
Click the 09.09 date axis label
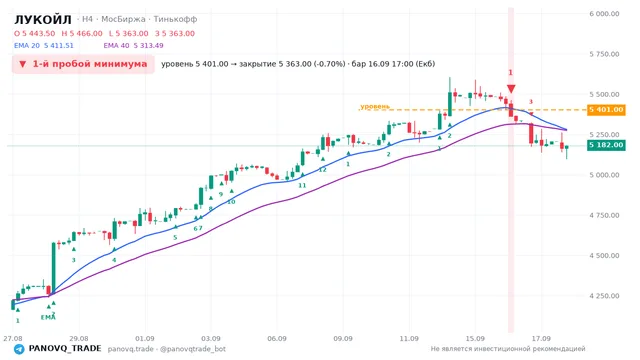[343, 338]
